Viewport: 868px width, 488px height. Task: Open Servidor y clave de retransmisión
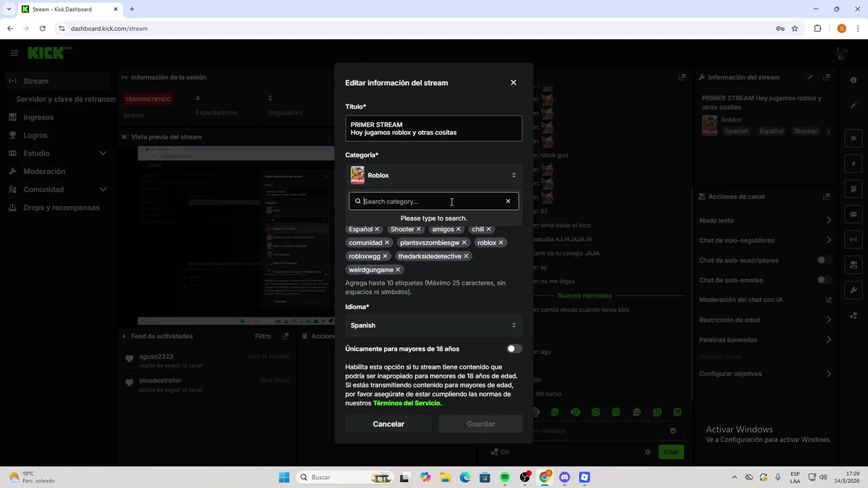pyautogui.click(x=66, y=99)
